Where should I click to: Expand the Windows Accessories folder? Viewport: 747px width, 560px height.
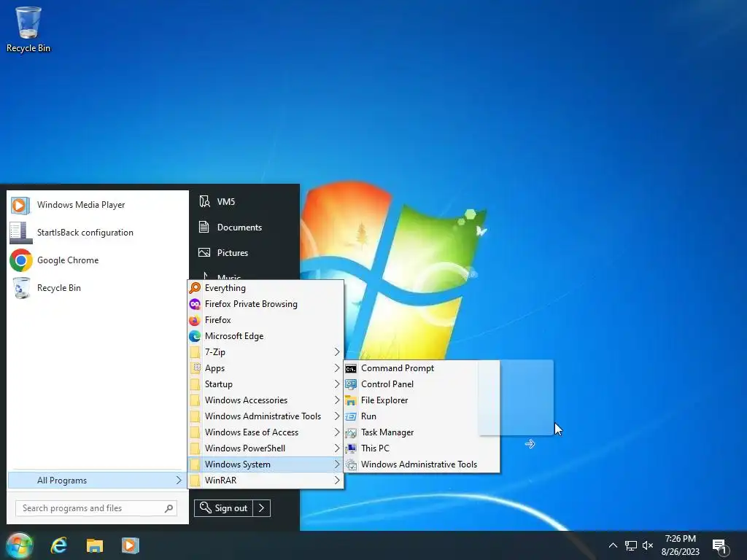coord(266,400)
